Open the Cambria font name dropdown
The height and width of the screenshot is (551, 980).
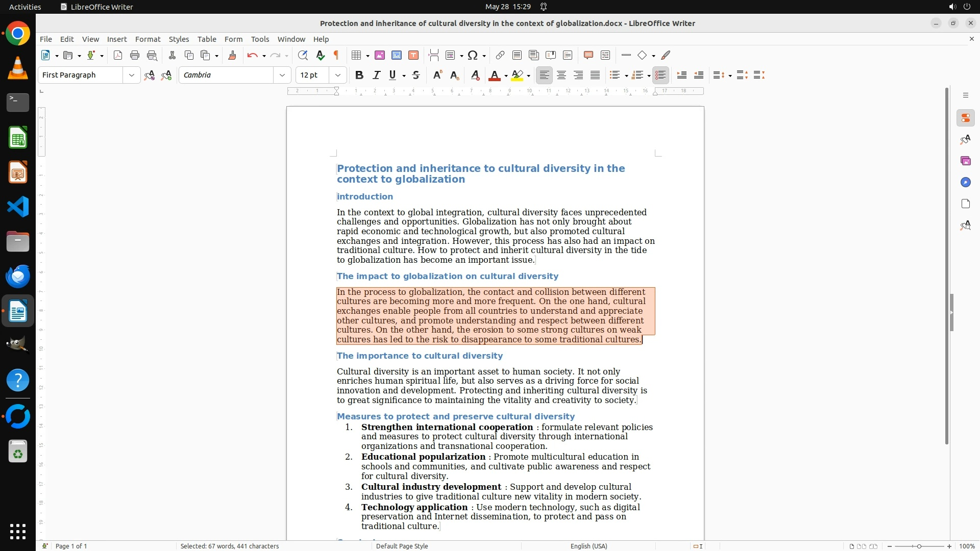click(x=282, y=75)
